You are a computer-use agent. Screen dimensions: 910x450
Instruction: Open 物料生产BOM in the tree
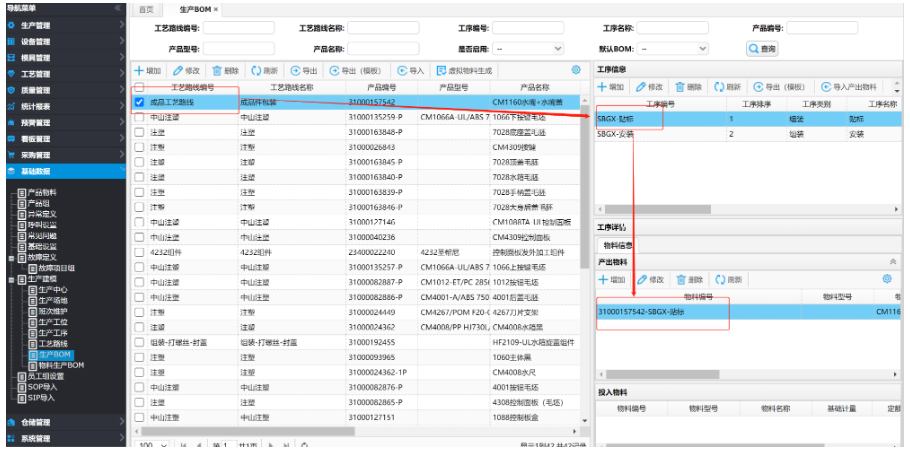point(61,365)
